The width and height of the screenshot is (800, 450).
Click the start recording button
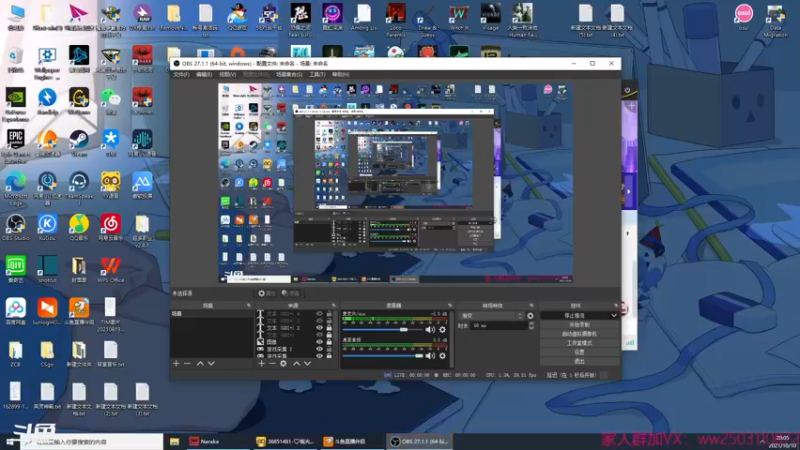[580, 324]
